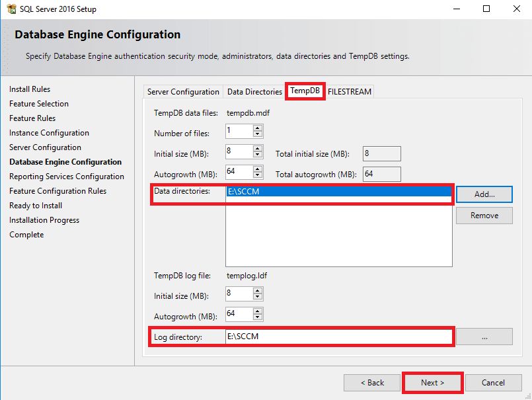Viewport: 532px width, 400px height.
Task: Click the Remove button
Action: coord(484,216)
